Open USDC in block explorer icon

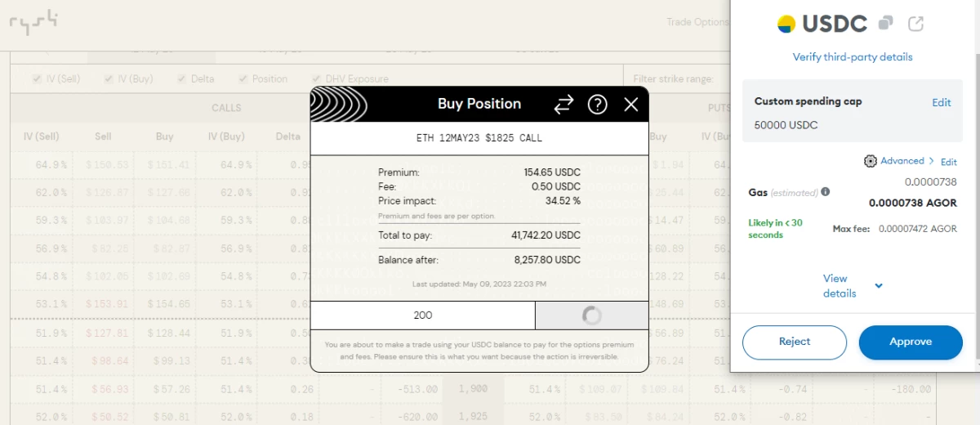(x=916, y=24)
